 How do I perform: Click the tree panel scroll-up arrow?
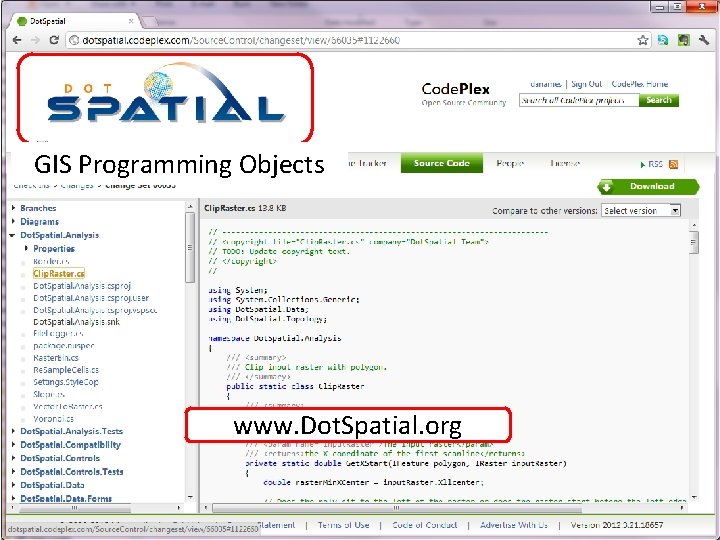click(190, 207)
